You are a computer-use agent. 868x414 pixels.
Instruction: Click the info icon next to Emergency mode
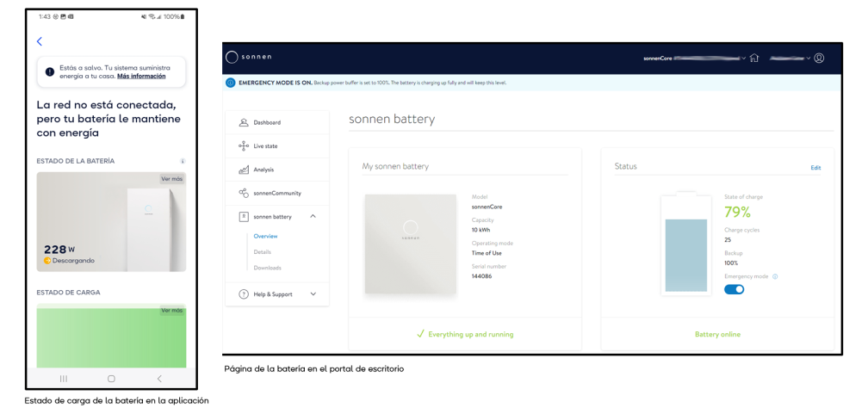(775, 276)
